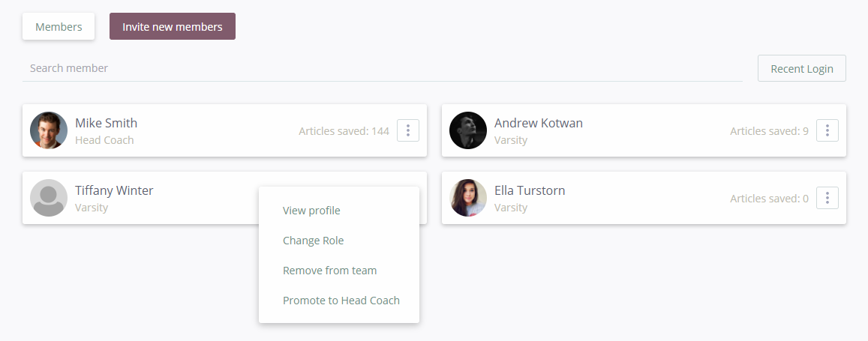
Task: Open Andrew Kotwan's three-dot options menu
Action: [x=827, y=130]
